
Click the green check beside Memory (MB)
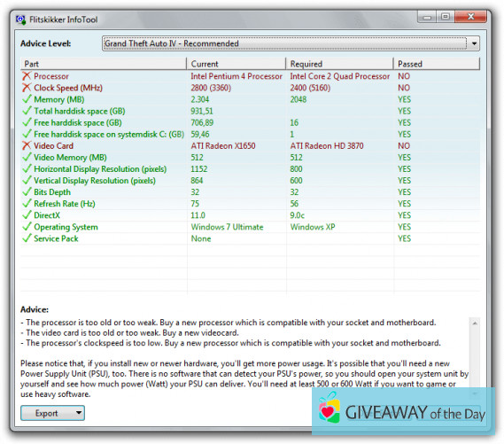27,99
